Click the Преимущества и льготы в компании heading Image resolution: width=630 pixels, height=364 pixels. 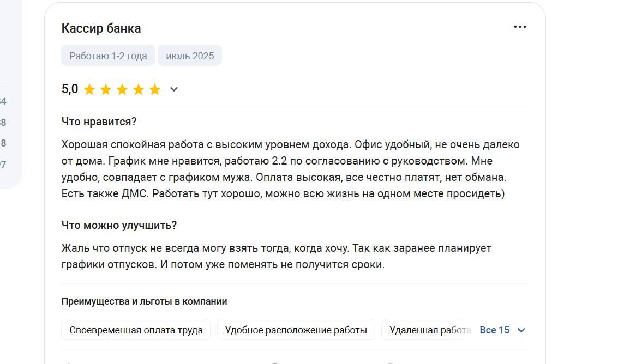144,301
